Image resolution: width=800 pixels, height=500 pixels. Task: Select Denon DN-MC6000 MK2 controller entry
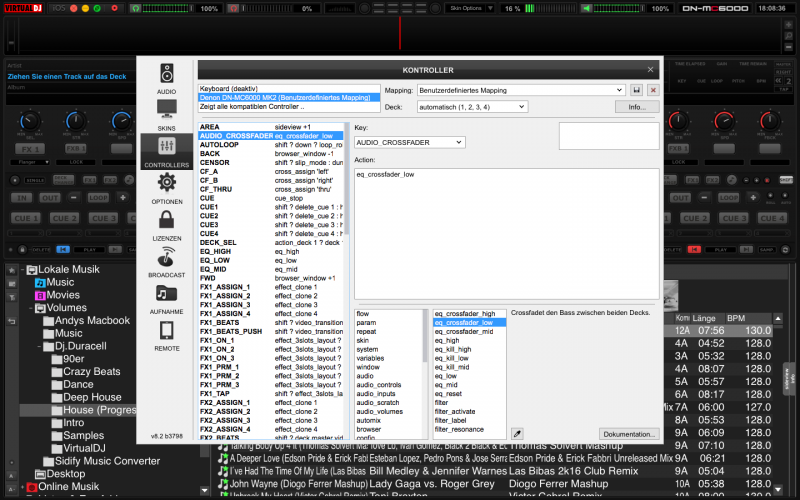click(x=289, y=97)
